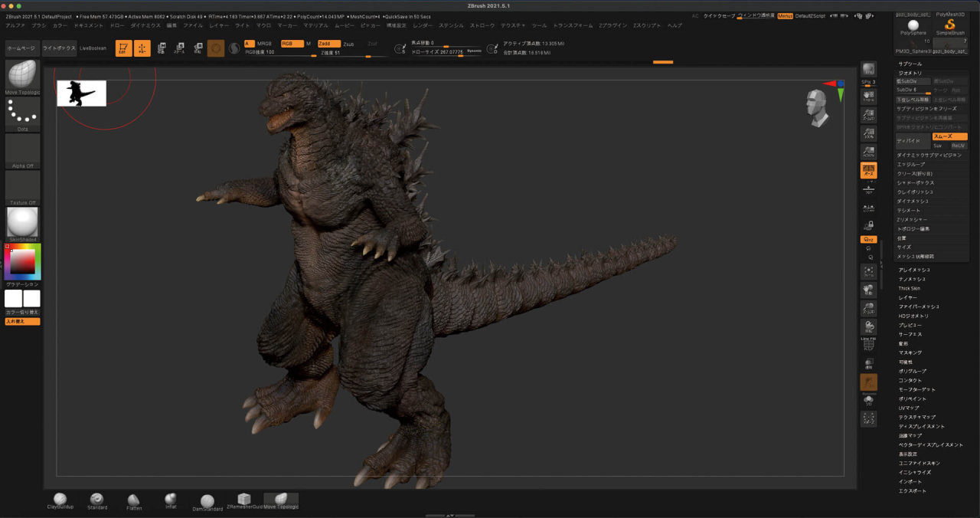
Task: Click the ディバイド button
Action: click(x=913, y=141)
